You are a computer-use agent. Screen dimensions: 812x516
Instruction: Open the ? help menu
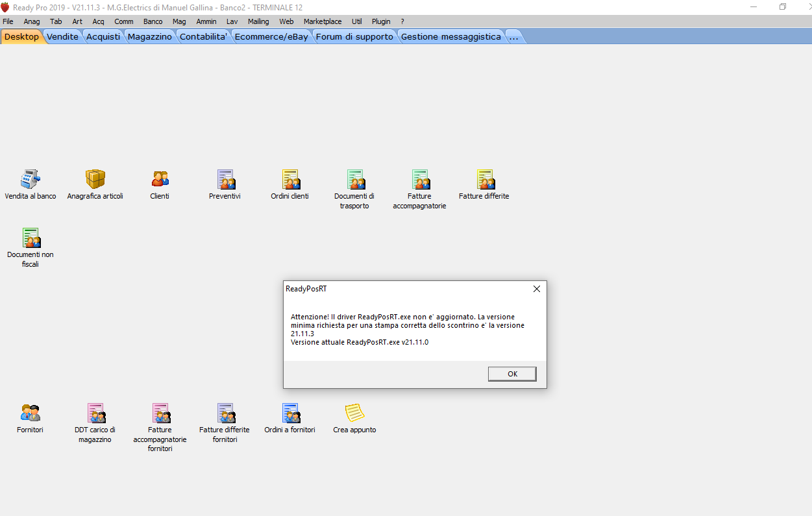(402, 21)
